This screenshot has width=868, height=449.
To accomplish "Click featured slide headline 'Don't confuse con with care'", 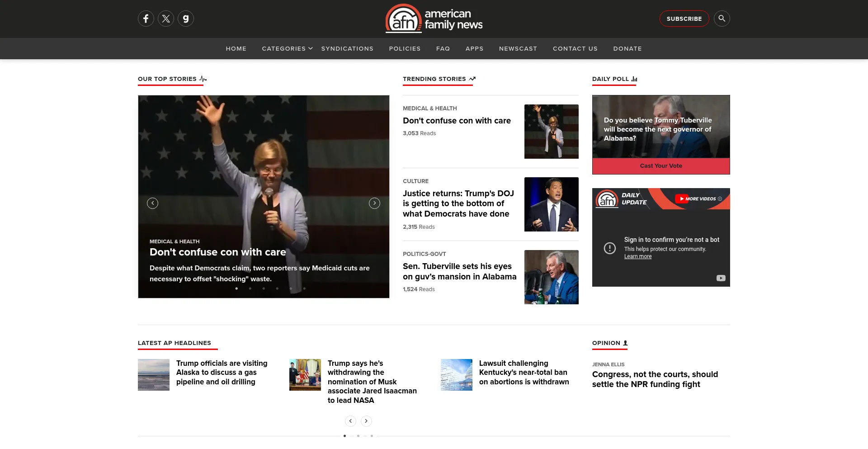I will click(x=218, y=252).
